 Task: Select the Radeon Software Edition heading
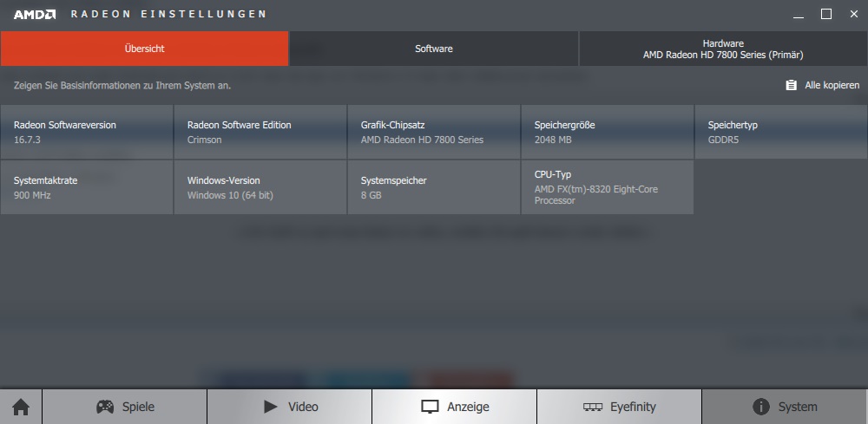click(x=240, y=125)
